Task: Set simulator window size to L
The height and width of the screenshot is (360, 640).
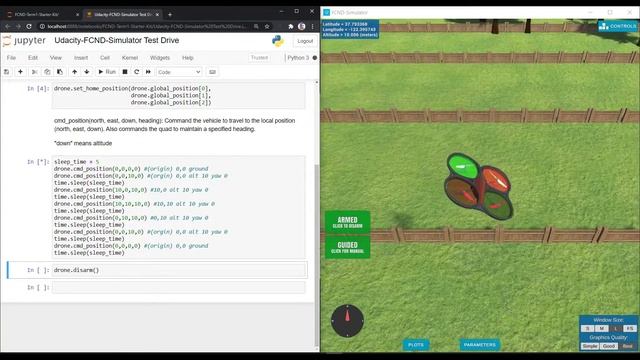Action: click(x=616, y=329)
